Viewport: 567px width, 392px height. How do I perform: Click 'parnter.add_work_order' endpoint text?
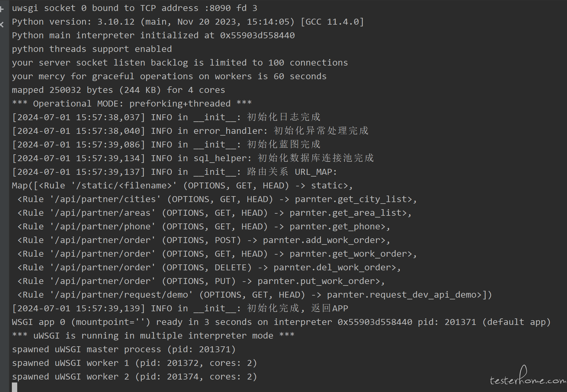click(x=322, y=240)
